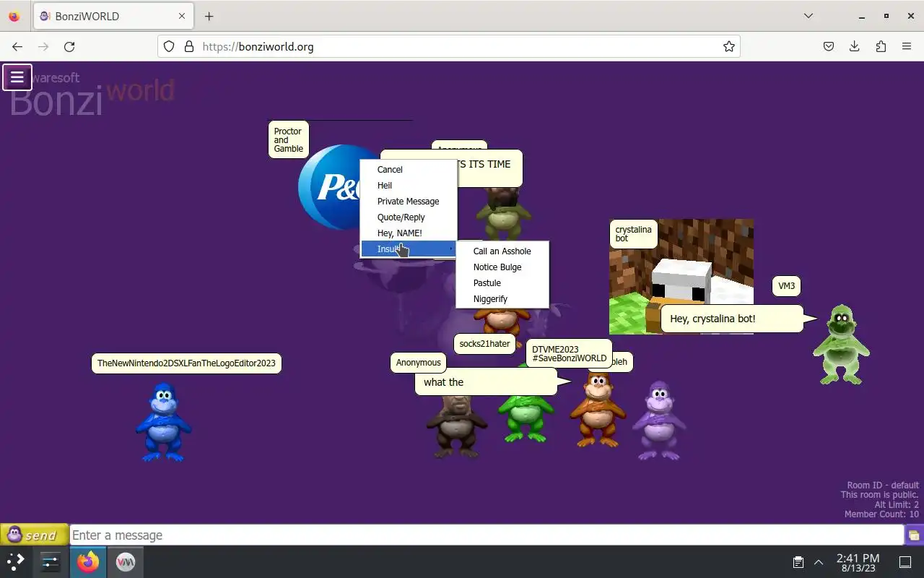Image resolution: width=924 pixels, height=578 pixels.
Task: Click the Proctor and Gamble name tag
Action: [x=288, y=140]
